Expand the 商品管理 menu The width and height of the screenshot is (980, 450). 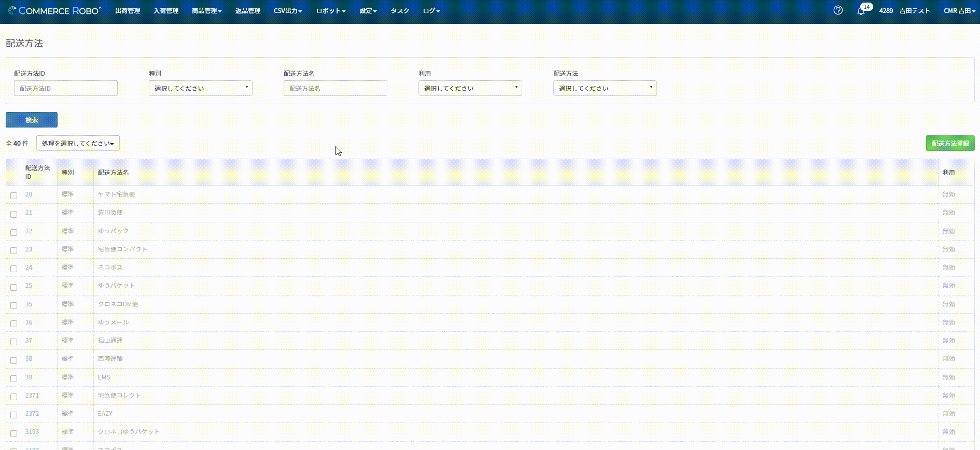[x=206, y=11]
